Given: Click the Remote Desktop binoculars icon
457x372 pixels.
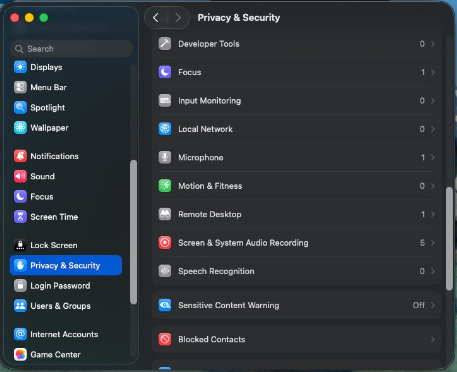Looking at the screenshot, I should click(x=165, y=214).
